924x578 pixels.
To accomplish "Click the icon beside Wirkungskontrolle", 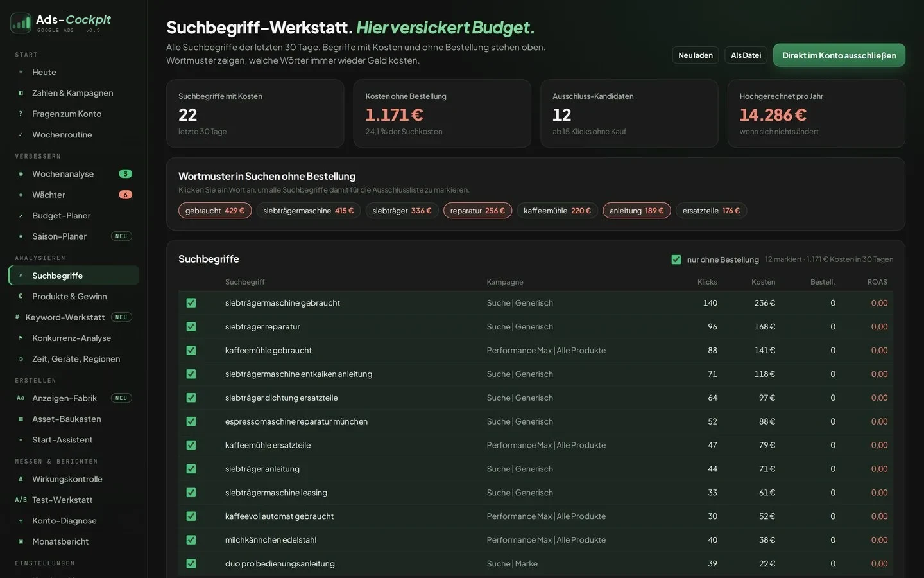I will tap(21, 479).
